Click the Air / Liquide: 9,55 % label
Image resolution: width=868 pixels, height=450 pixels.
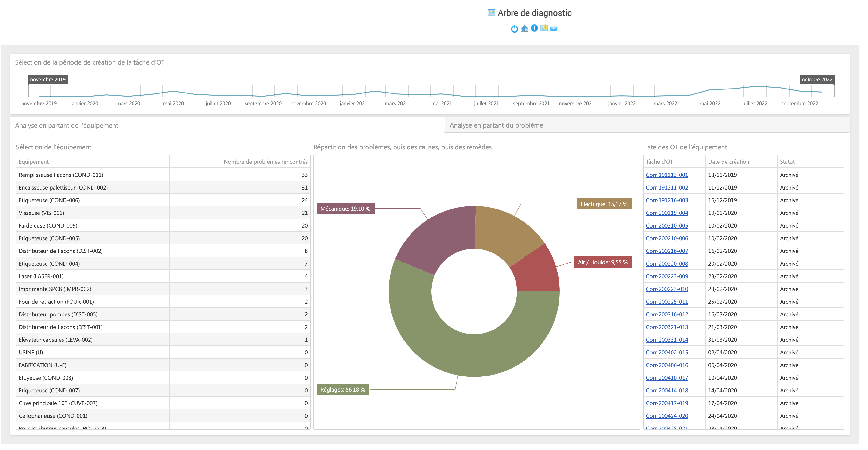(602, 262)
